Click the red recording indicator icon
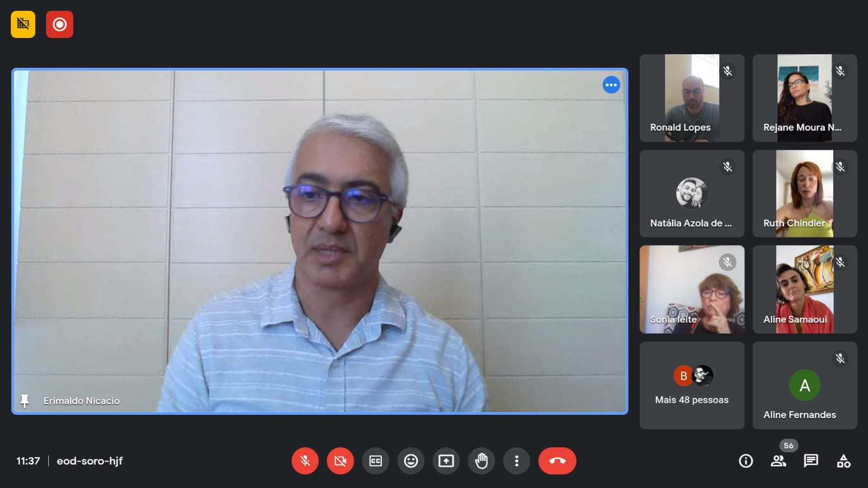Image resolution: width=868 pixels, height=488 pixels. 60,24
